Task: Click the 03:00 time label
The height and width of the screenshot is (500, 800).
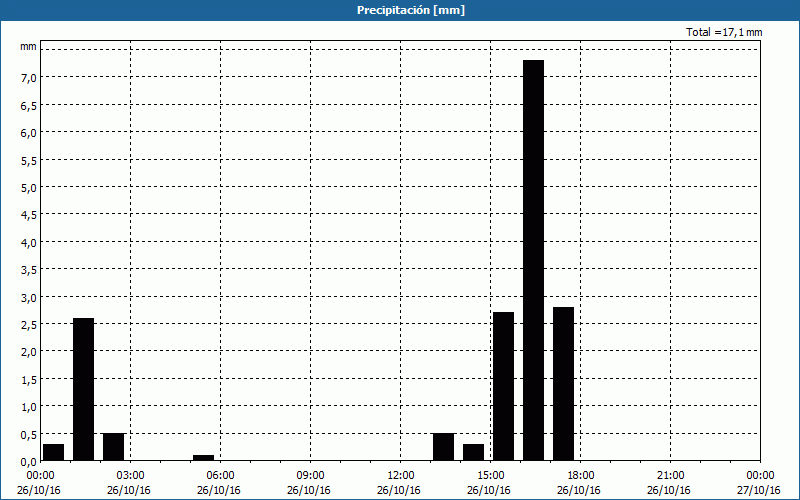Action: 130,476
